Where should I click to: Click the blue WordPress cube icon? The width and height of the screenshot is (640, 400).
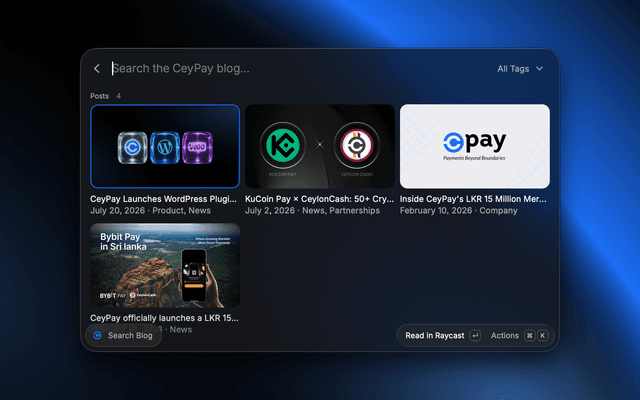pyautogui.click(x=165, y=147)
